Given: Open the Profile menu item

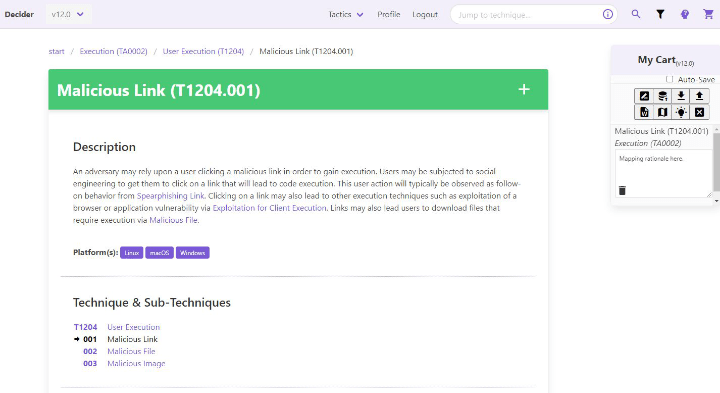Looking at the screenshot, I should [388, 14].
